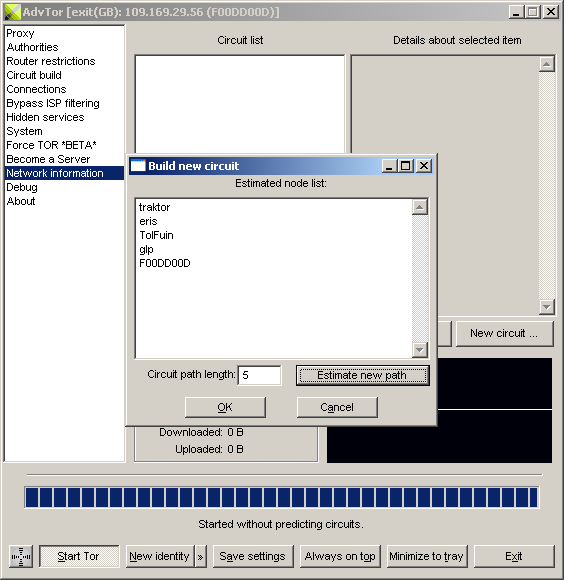Click the Circuit path length field
The height and width of the screenshot is (580, 564).
pos(259,375)
